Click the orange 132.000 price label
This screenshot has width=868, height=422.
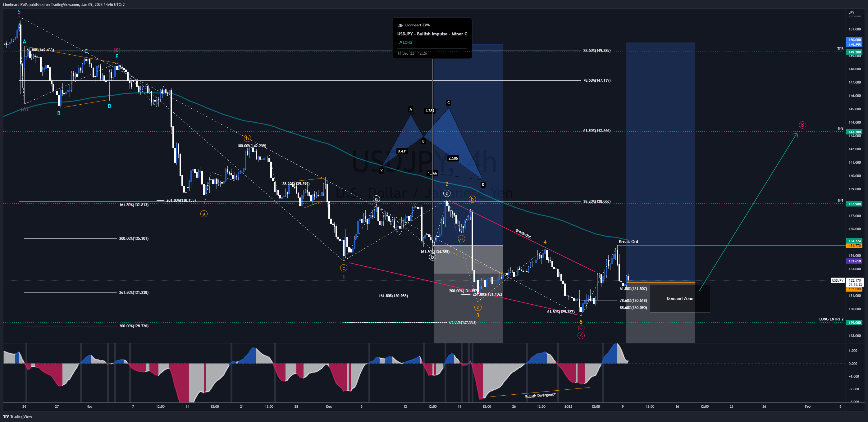855,289
